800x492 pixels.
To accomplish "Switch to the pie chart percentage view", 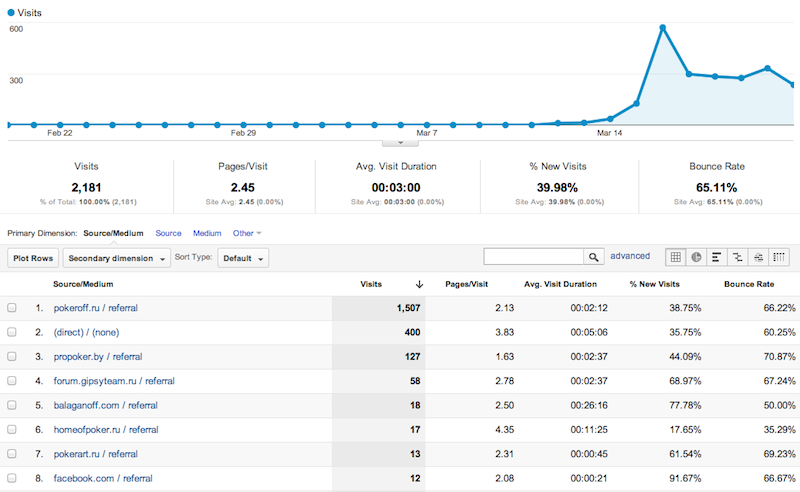I will tap(696, 257).
